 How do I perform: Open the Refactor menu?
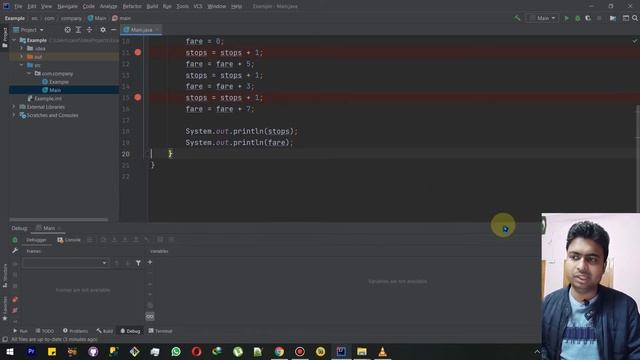click(x=132, y=6)
